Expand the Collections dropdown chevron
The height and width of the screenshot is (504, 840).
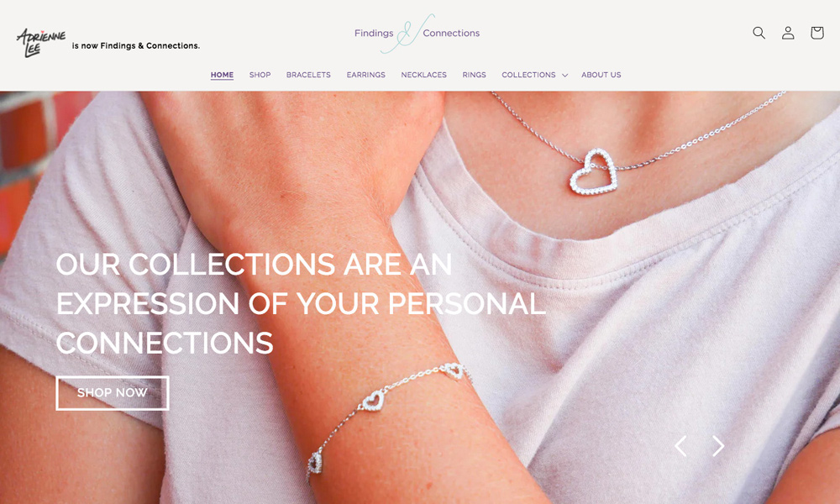pos(564,75)
